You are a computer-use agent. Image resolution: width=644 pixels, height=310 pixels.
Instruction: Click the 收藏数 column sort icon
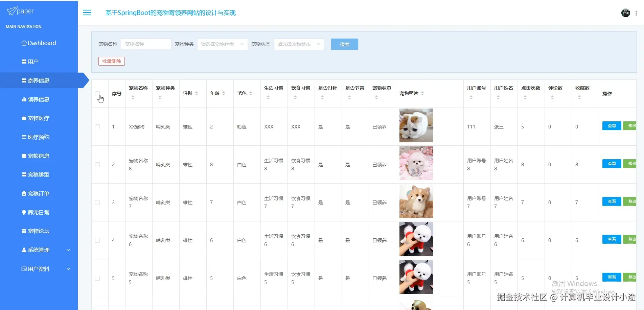(579, 97)
